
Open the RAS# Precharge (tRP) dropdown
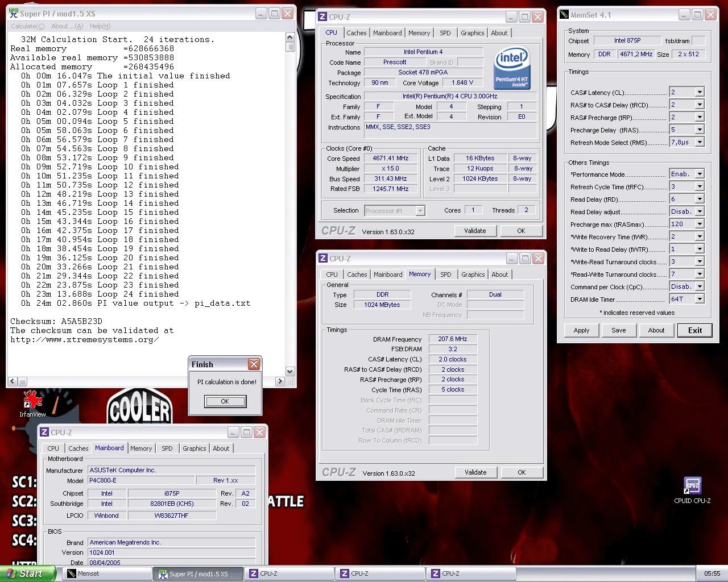[x=700, y=117]
